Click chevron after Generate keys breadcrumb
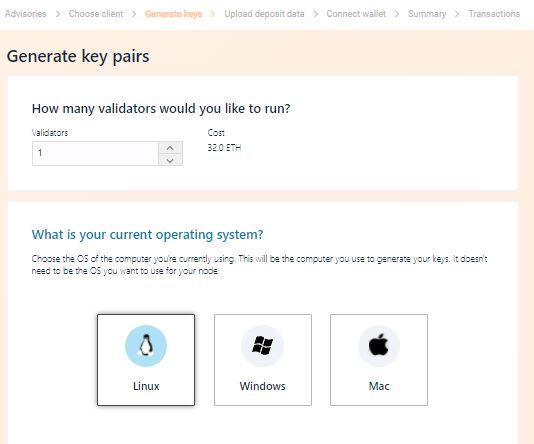 click(213, 14)
